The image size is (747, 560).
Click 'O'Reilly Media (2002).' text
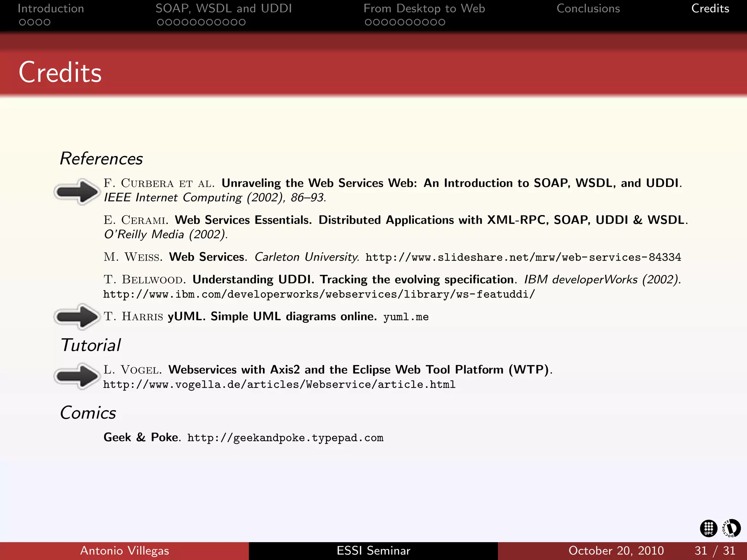[166, 234]
